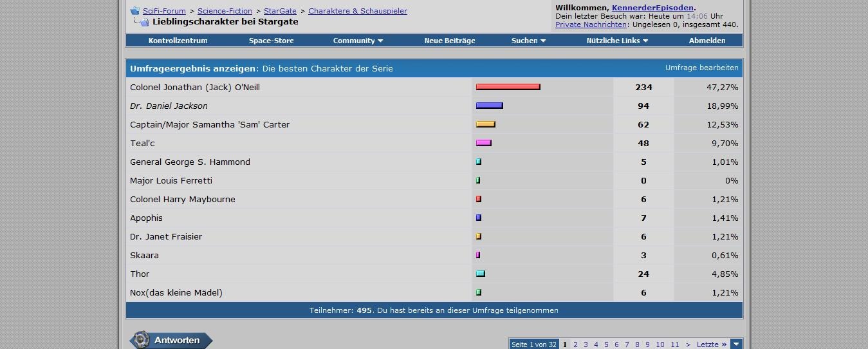Open the KennerderEpisoden profile link
The width and height of the screenshot is (868, 349).
[652, 8]
